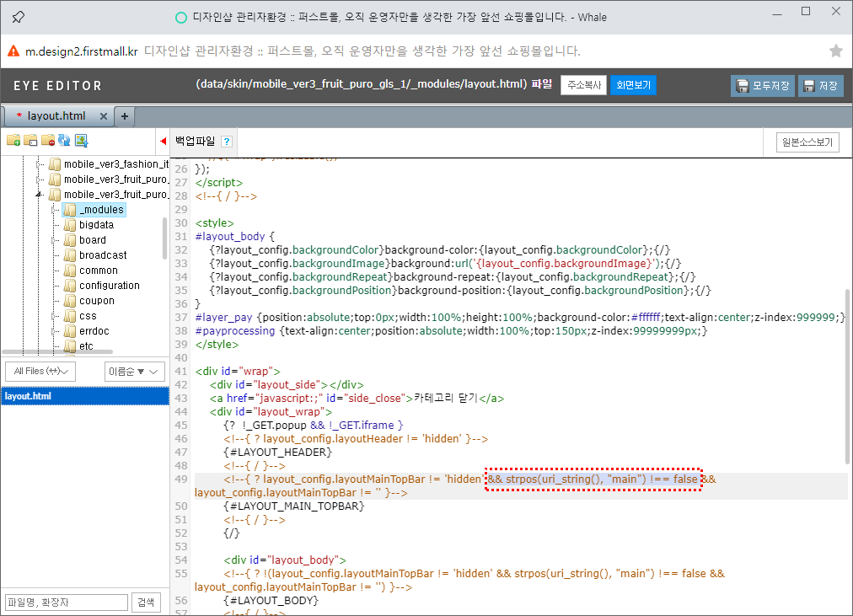Click the {#LAYOUT_BODY} code line
Viewport: 853px width, 616px height.
point(271,601)
